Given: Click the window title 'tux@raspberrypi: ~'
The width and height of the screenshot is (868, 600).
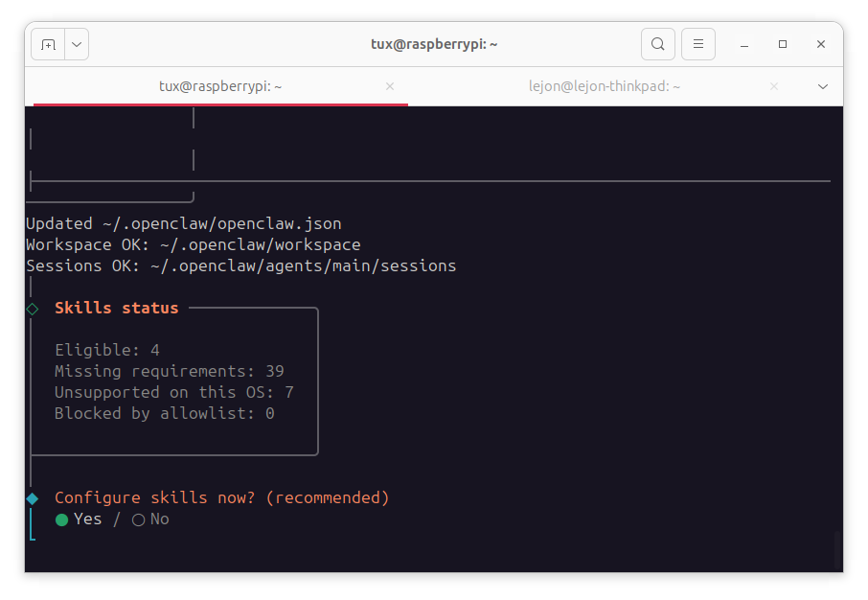Looking at the screenshot, I should (x=434, y=44).
